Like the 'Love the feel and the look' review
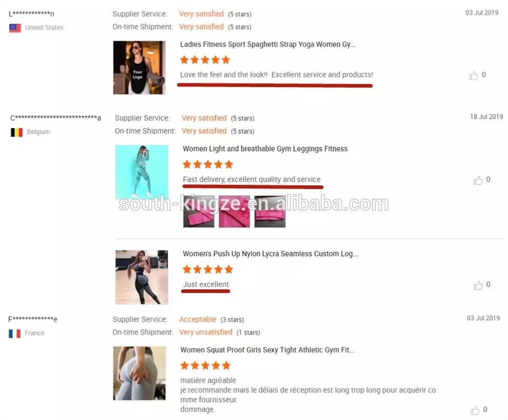508x420 pixels. coord(473,75)
